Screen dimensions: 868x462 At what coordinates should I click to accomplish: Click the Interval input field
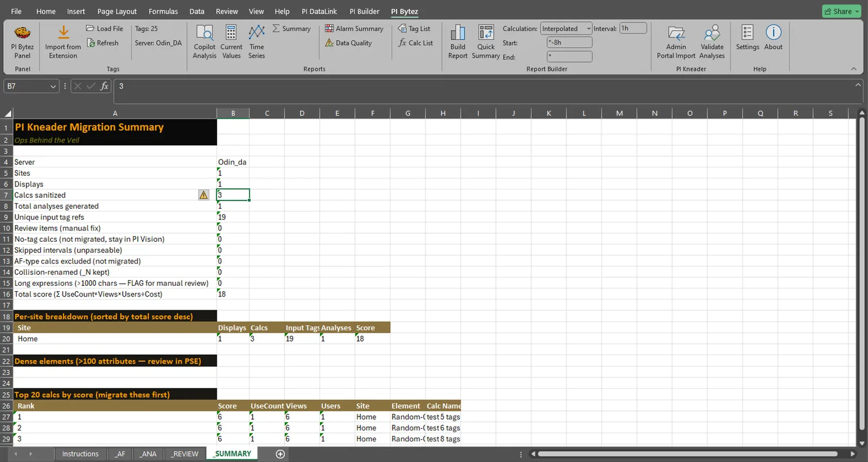pos(633,28)
